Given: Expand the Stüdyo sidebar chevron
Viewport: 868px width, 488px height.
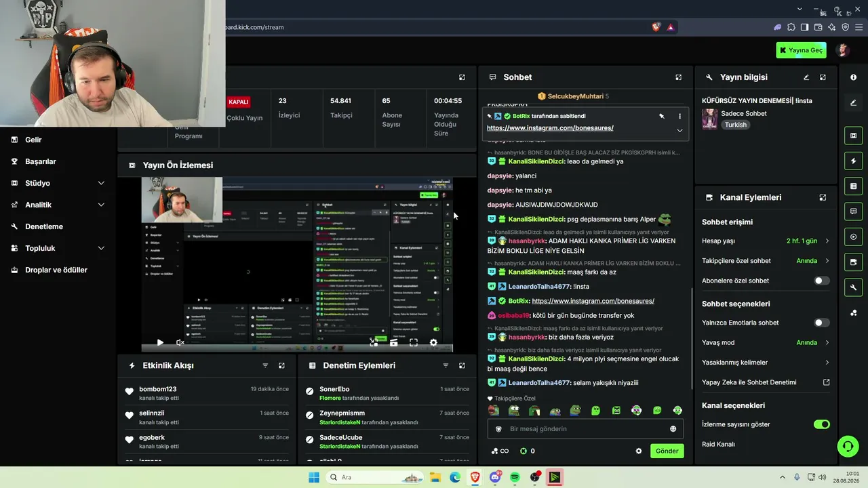Looking at the screenshot, I should pyautogui.click(x=101, y=183).
